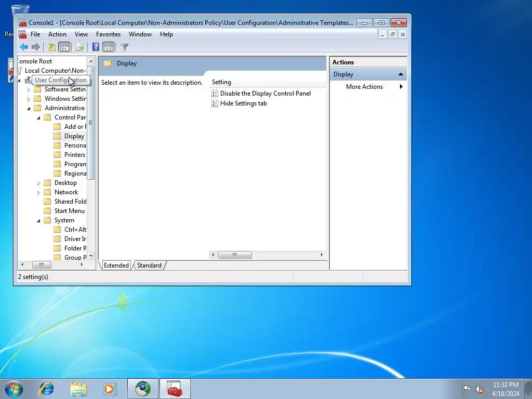Collapse the System tree node
This screenshot has height=399, width=532.
(x=38, y=221)
